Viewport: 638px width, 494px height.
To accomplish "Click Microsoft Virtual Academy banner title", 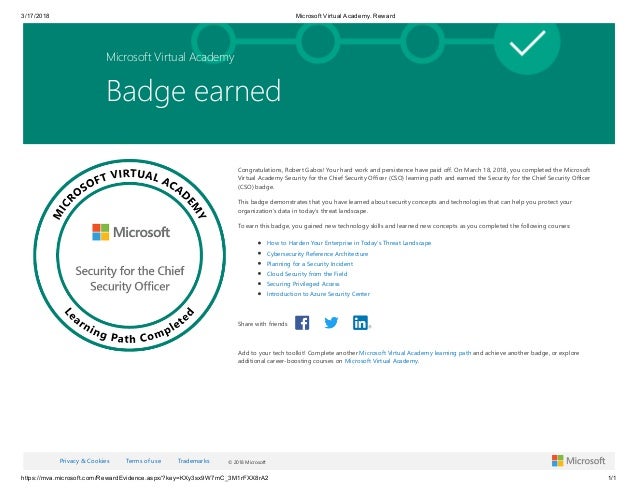I will point(170,57).
